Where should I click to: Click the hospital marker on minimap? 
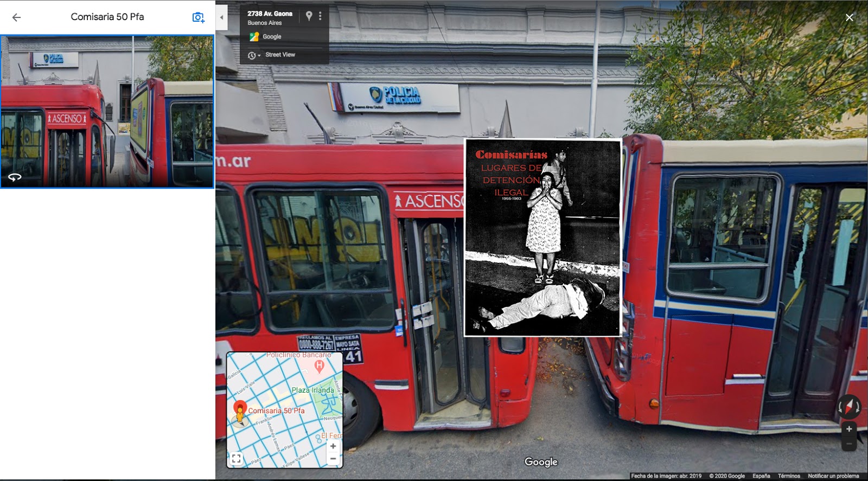click(319, 367)
